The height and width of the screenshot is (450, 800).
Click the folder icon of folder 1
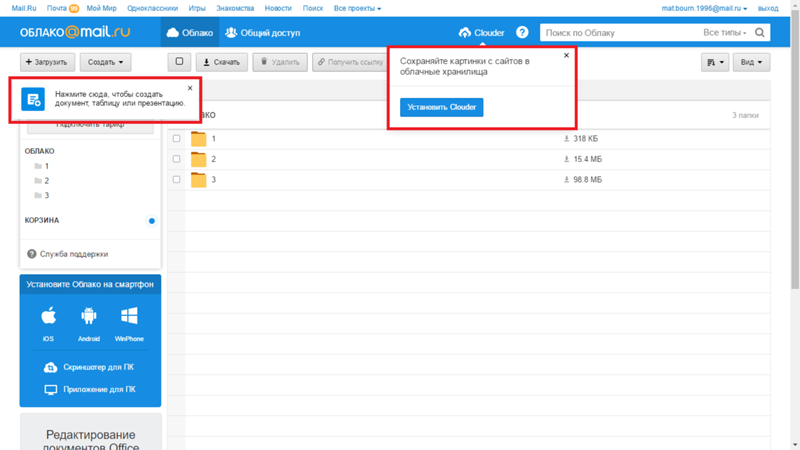coord(198,139)
